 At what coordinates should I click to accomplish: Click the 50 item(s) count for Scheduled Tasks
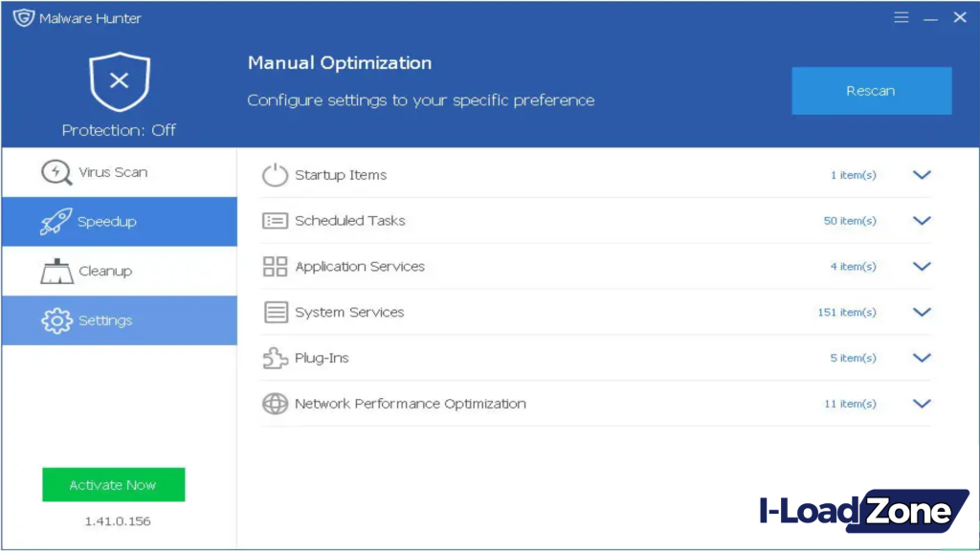pyautogui.click(x=850, y=221)
